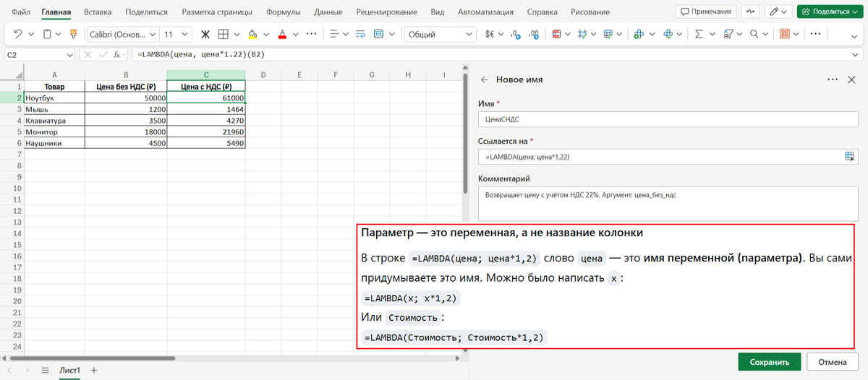Open the Файл menu

click(21, 12)
